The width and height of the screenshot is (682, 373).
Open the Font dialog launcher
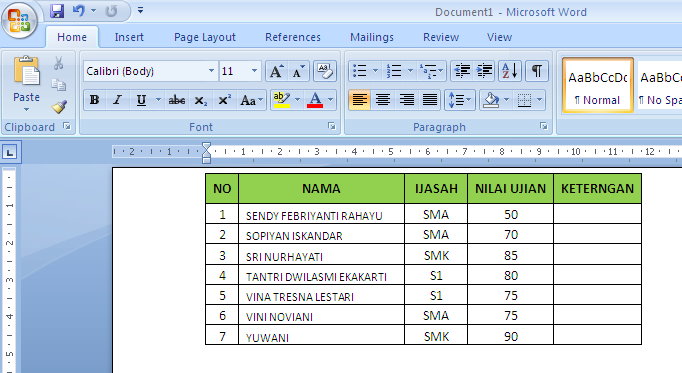coord(332,127)
